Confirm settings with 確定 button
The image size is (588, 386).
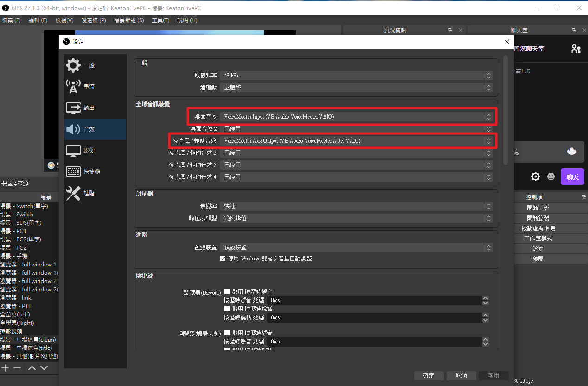(429, 376)
